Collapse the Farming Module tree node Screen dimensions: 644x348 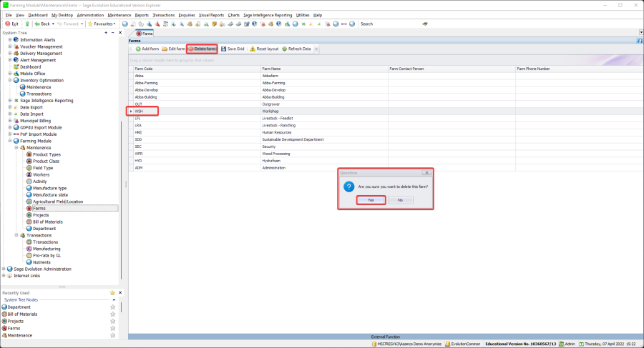tap(10, 141)
